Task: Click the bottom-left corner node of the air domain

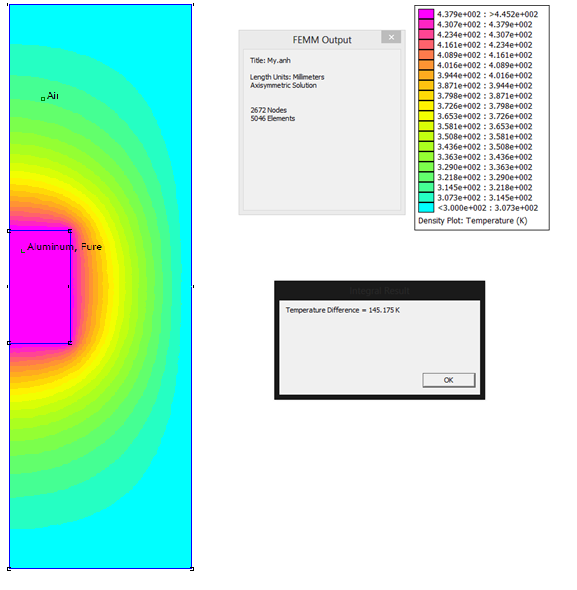Action: [9, 569]
